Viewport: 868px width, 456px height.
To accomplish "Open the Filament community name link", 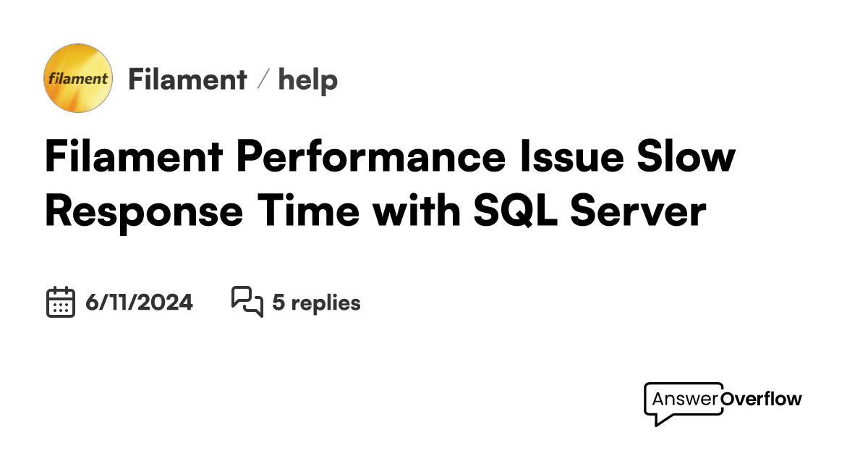I will pyautogui.click(x=187, y=80).
